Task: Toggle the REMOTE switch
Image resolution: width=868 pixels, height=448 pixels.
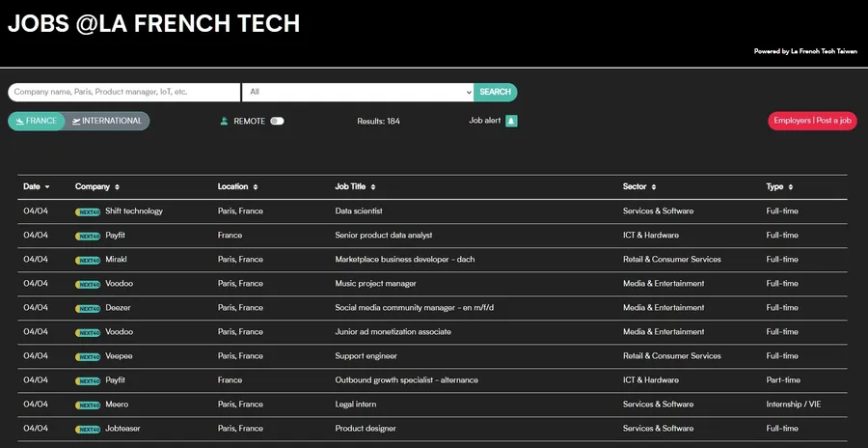Action: point(277,121)
